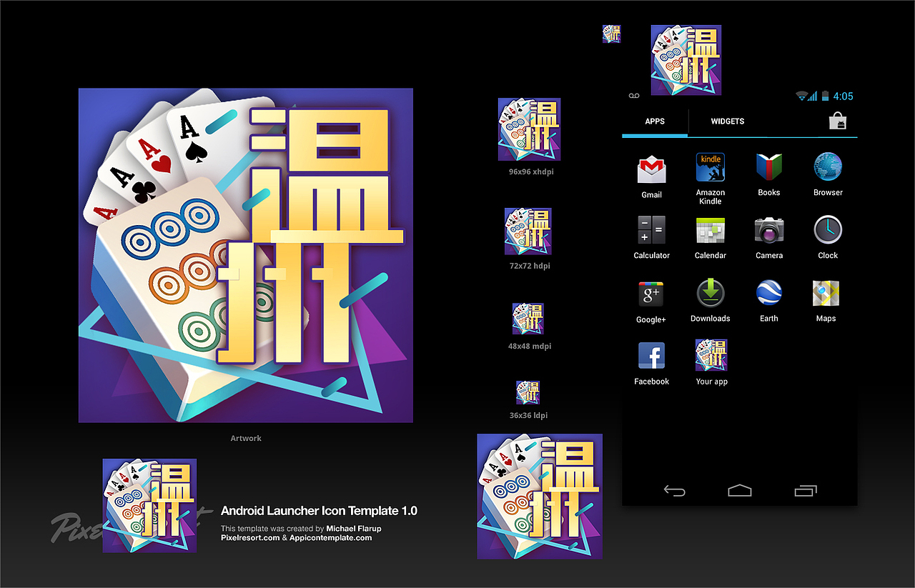Click the clock time 4:05

click(x=843, y=96)
